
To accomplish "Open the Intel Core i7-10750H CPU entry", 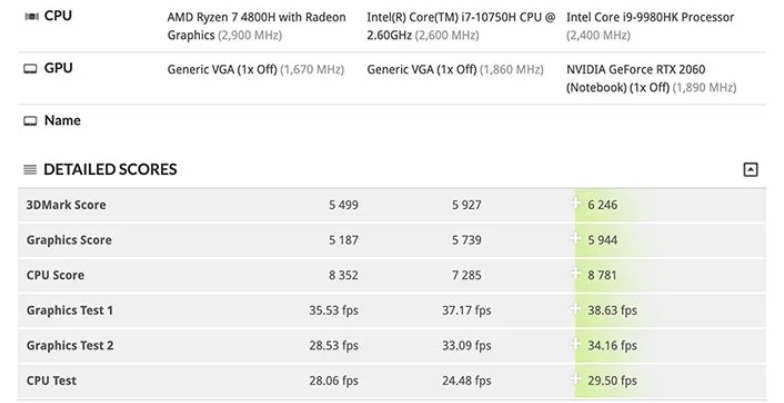I will point(459,17).
